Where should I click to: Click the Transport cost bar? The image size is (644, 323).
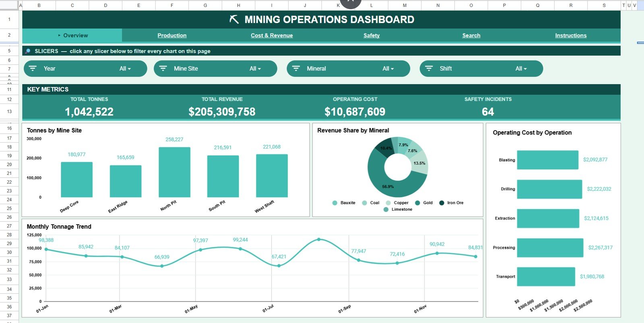click(x=546, y=277)
